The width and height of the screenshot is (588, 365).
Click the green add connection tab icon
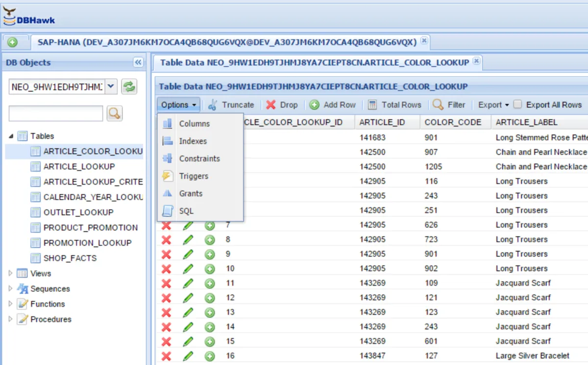[12, 42]
